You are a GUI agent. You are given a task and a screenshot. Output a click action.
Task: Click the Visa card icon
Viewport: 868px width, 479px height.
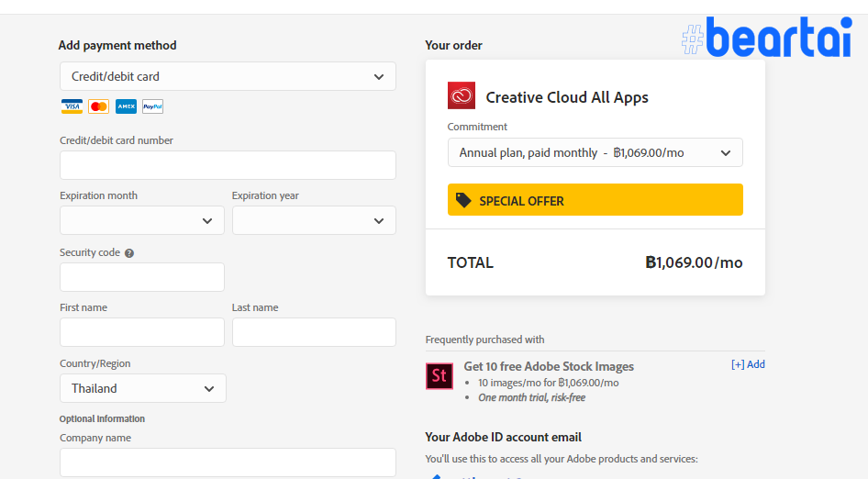point(72,106)
